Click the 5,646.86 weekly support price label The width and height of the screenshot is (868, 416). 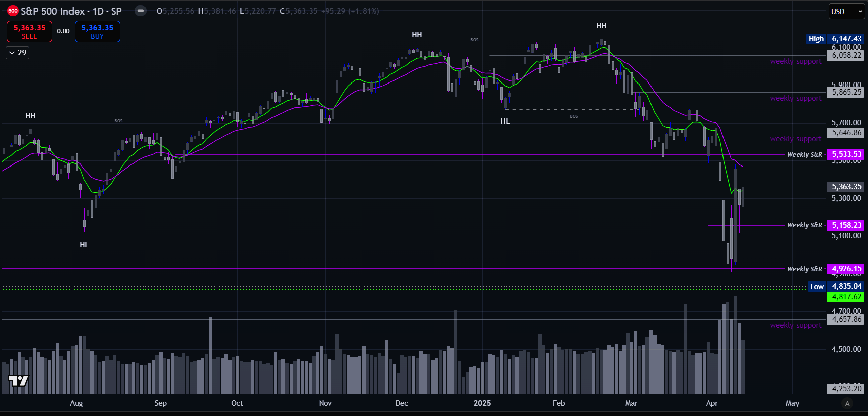(x=846, y=133)
